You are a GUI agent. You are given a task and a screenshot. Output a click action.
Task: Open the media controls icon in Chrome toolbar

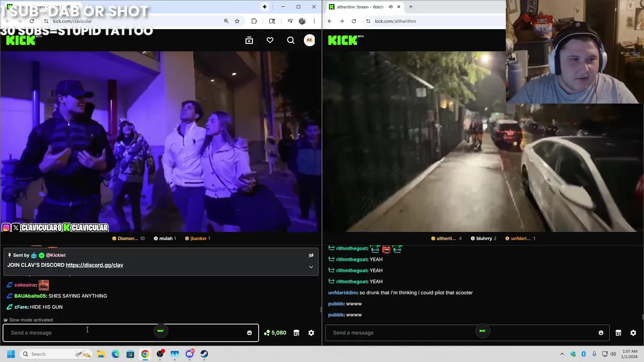click(290, 21)
